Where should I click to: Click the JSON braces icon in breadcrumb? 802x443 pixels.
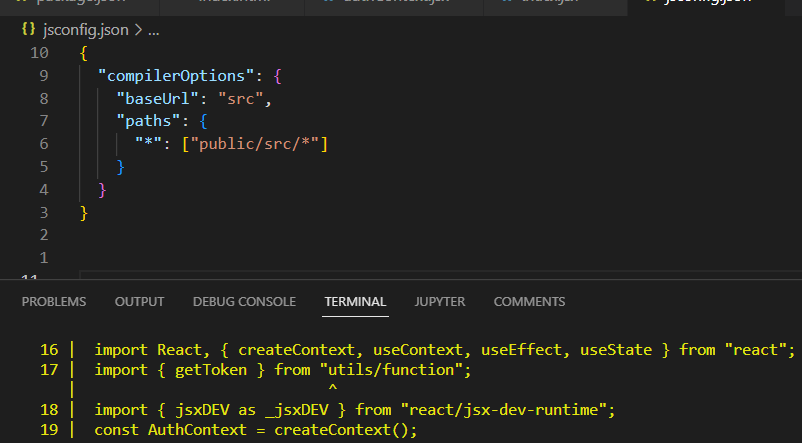(x=27, y=31)
